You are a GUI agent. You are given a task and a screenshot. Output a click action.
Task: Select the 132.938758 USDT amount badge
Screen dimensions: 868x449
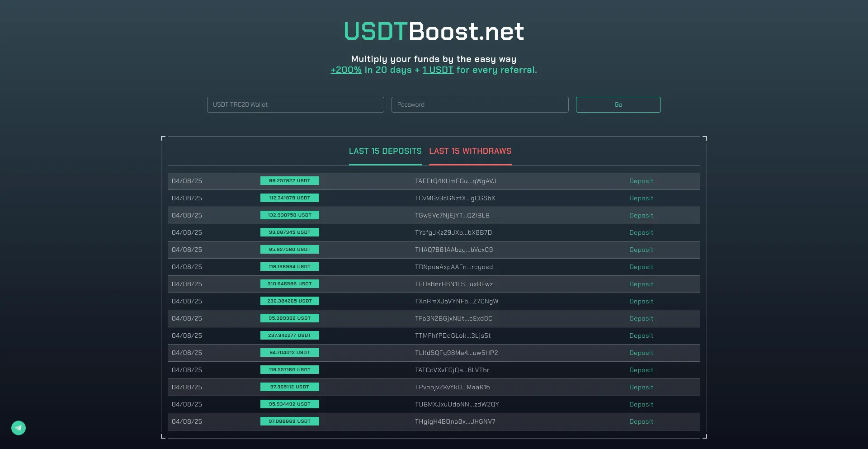click(290, 215)
